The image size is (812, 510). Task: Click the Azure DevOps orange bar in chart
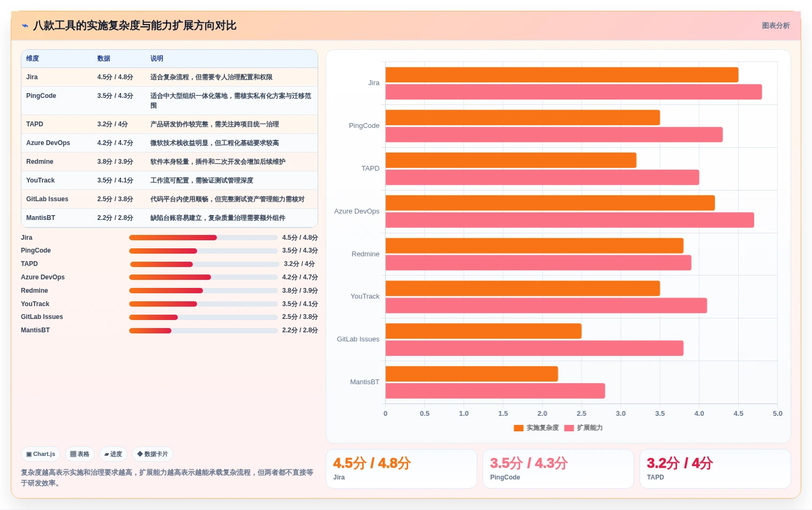click(550, 203)
